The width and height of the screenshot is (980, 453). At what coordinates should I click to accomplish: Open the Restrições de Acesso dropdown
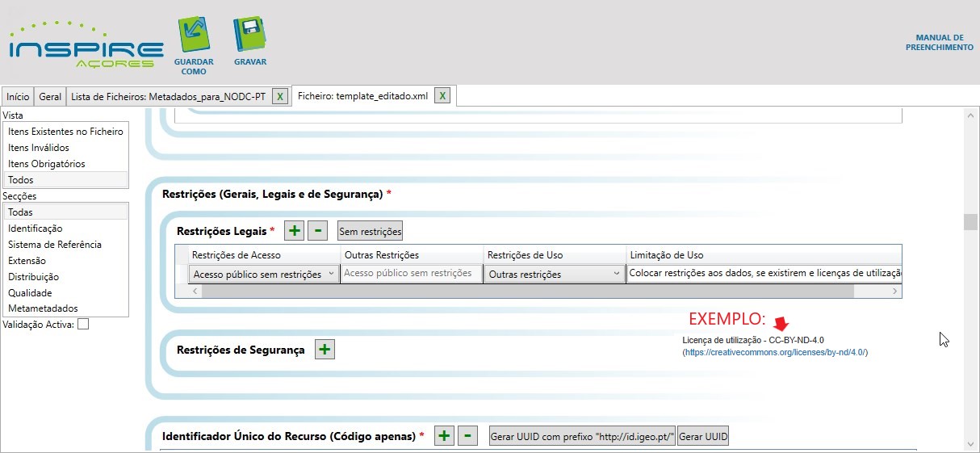point(331,274)
